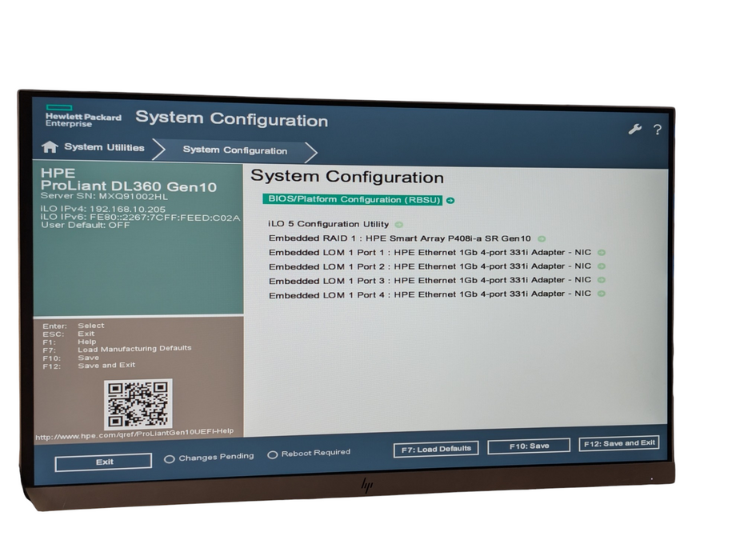Click F10: Save button
744x560 pixels.
tap(529, 446)
